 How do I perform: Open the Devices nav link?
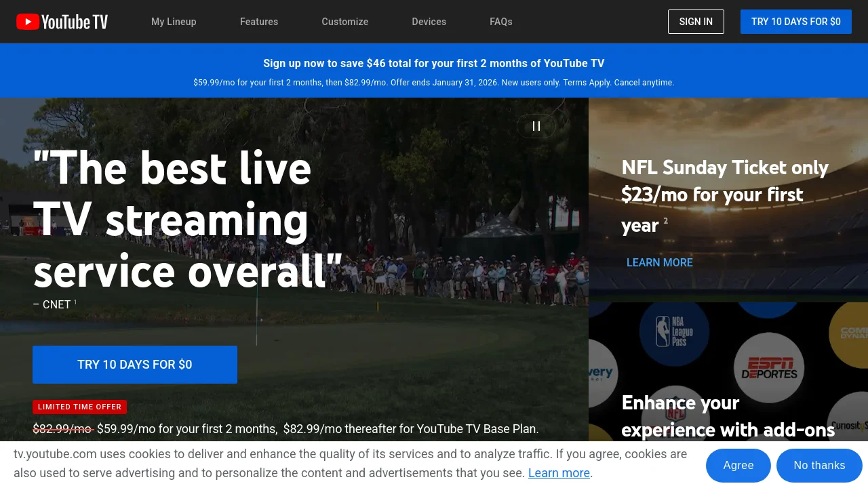(x=429, y=22)
